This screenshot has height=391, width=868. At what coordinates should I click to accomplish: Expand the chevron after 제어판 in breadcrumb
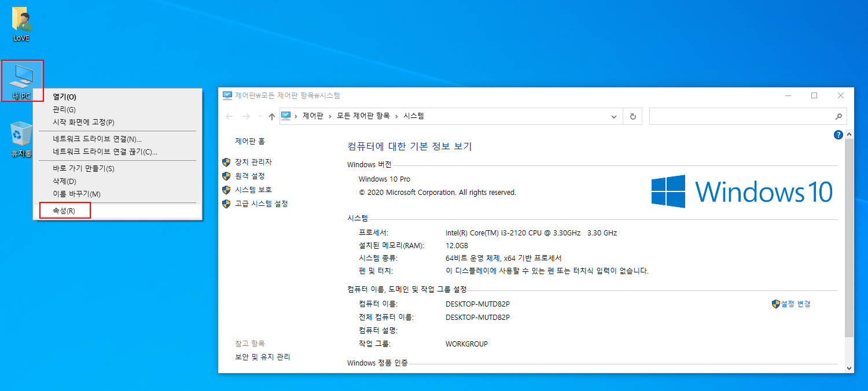(330, 116)
